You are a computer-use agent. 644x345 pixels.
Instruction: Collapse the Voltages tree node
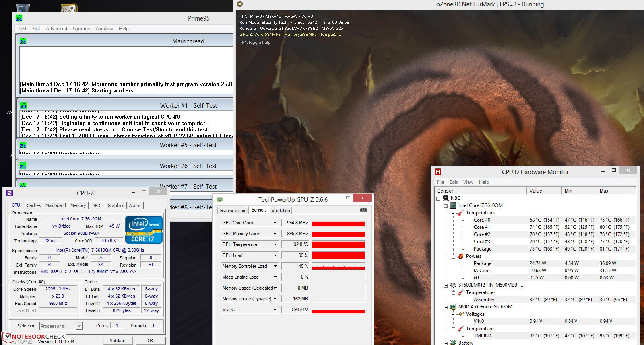[453, 314]
